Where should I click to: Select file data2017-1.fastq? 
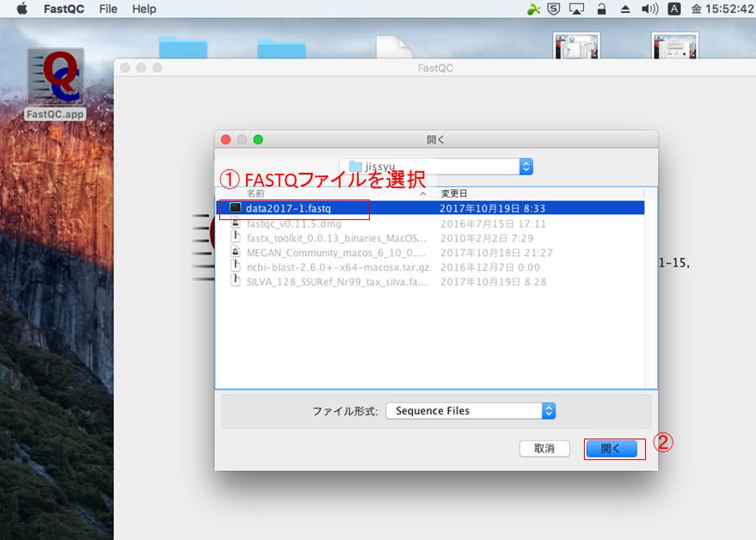430,208
